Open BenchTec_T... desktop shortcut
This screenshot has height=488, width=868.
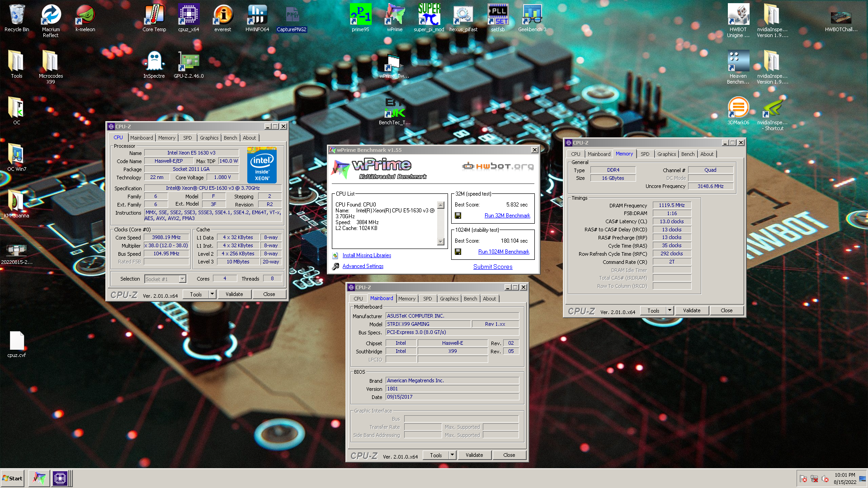(x=395, y=111)
